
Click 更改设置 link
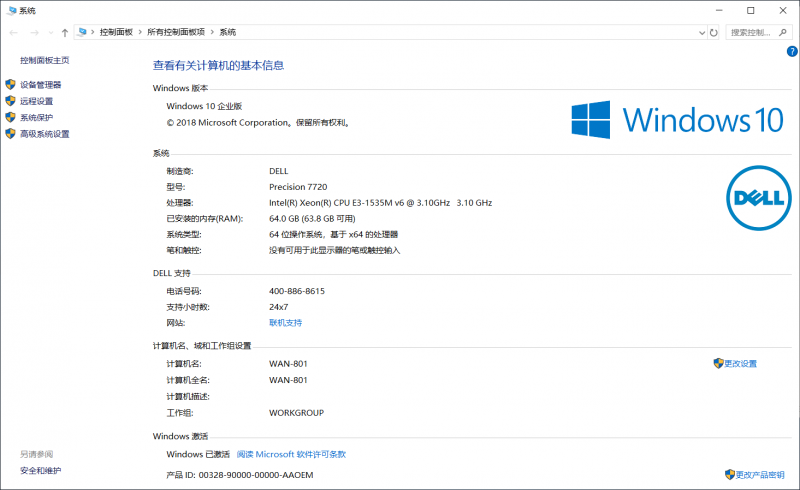click(x=741, y=363)
